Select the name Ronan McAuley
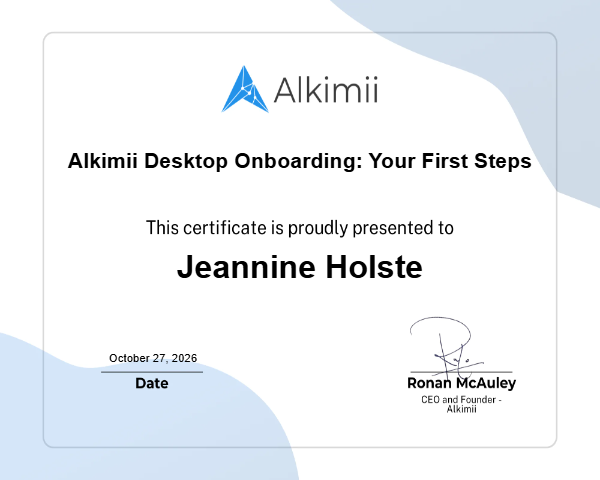Image resolution: width=600 pixels, height=480 pixels. (x=461, y=383)
